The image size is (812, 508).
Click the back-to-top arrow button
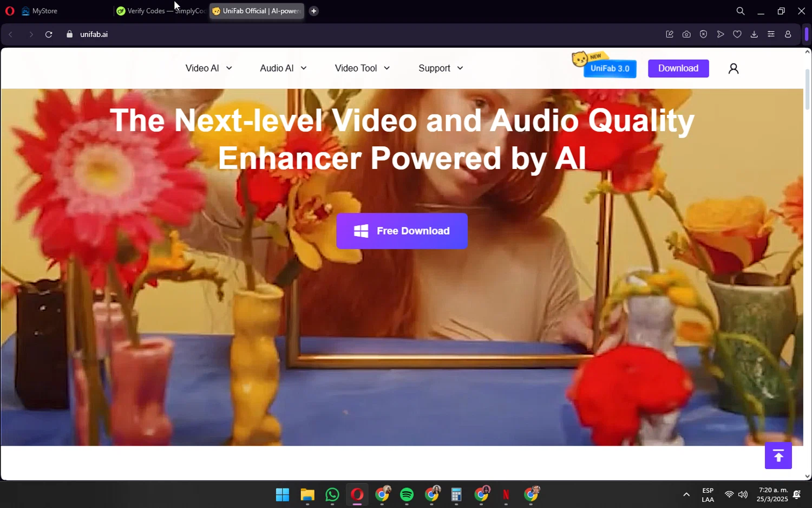click(778, 456)
